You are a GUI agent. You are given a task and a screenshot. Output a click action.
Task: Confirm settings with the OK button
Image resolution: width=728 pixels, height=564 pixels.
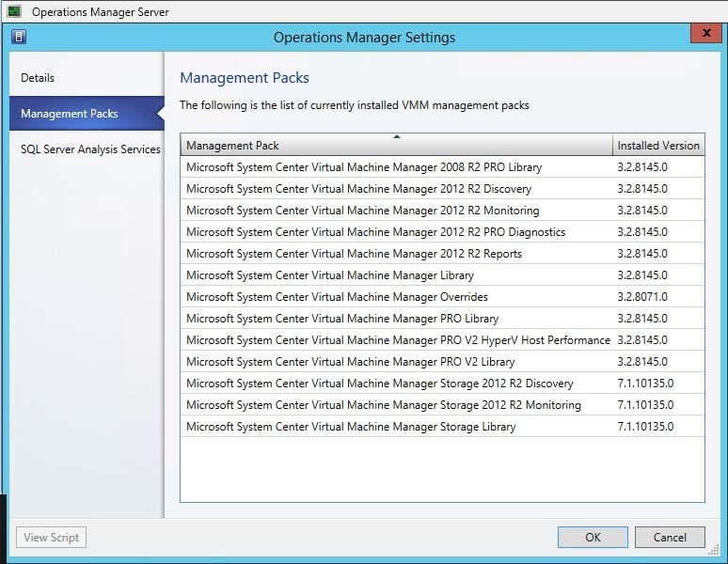[593, 537]
